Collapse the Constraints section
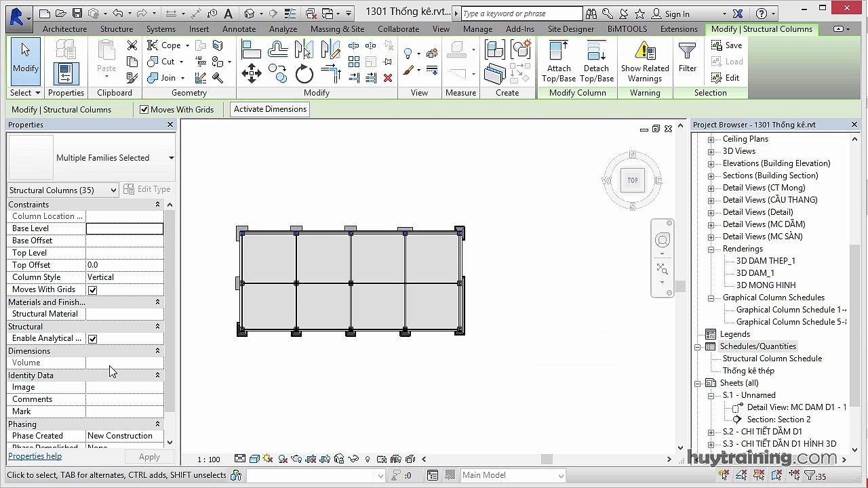The width and height of the screenshot is (868, 488). [x=157, y=205]
